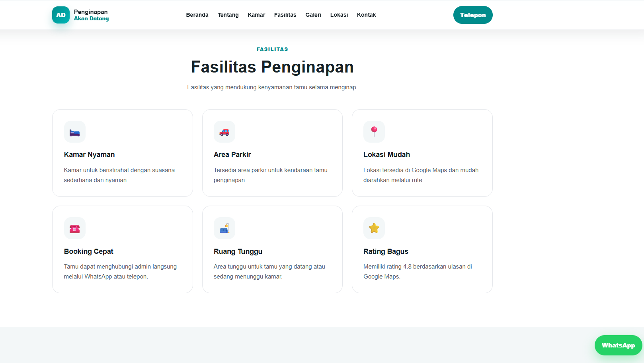The image size is (644, 363).
Task: Go to the Tentang section
Action: [x=228, y=15]
